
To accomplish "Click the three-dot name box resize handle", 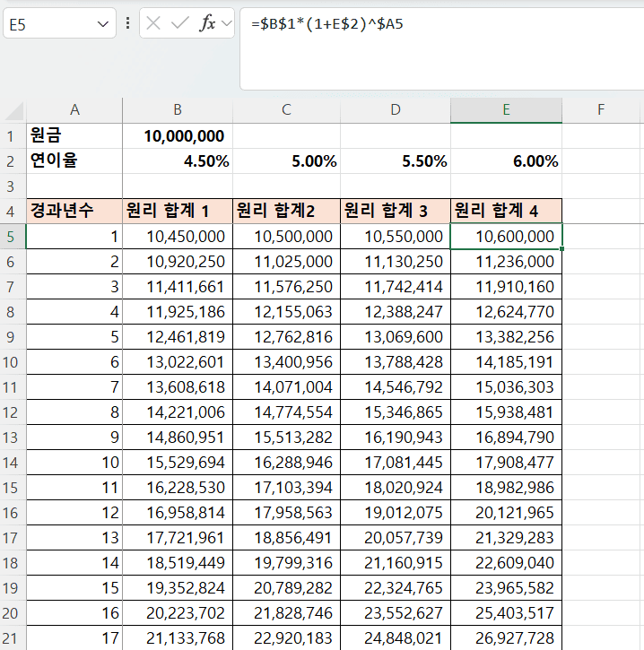I will [127, 23].
